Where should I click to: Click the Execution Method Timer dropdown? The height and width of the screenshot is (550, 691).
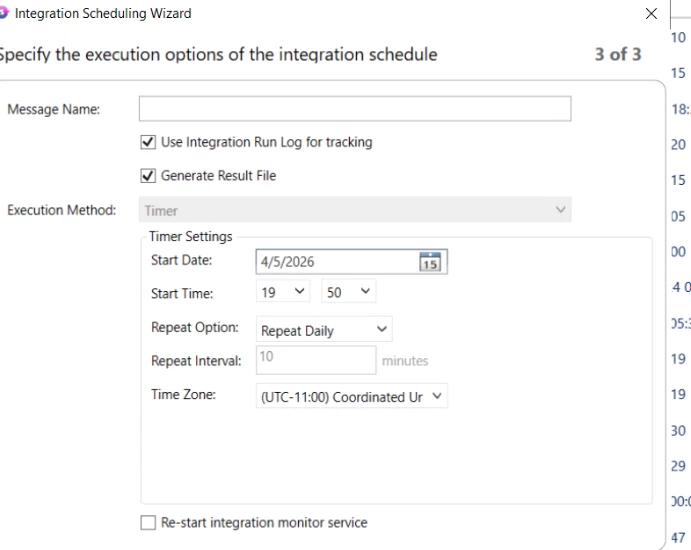354,211
